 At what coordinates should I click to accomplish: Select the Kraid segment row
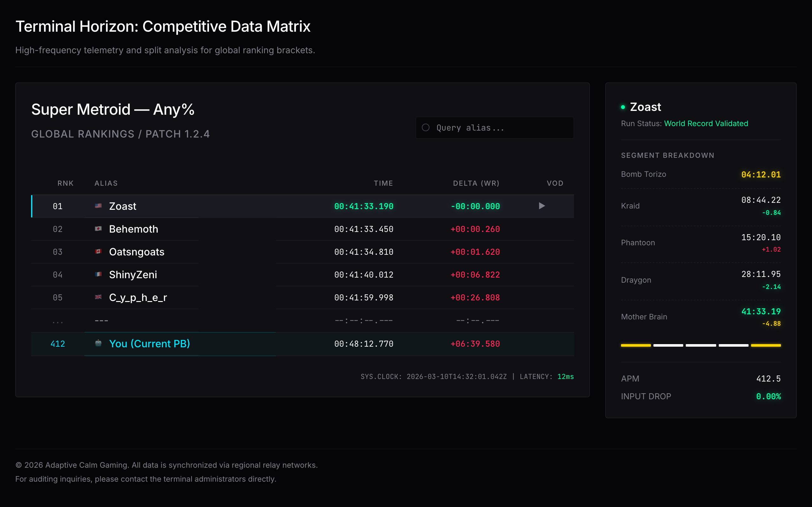pos(630,206)
